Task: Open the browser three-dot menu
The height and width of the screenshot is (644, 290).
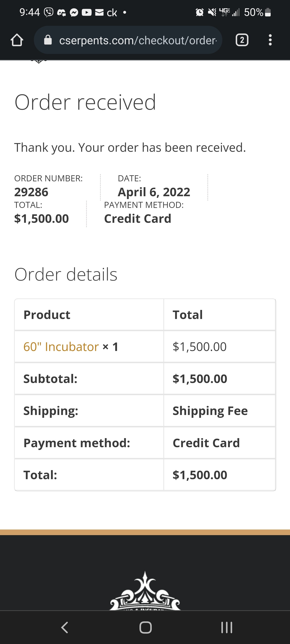Action: pos(270,40)
